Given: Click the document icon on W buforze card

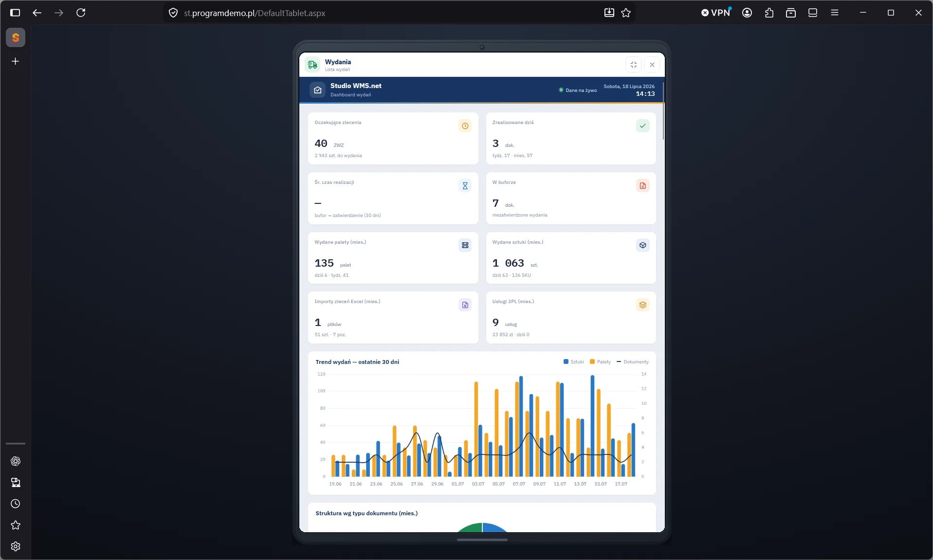Looking at the screenshot, I should (x=642, y=186).
